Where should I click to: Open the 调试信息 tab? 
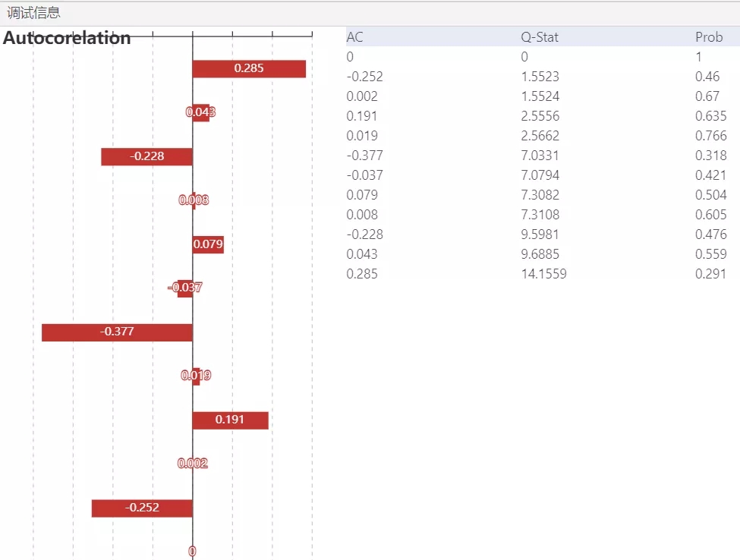(x=33, y=13)
